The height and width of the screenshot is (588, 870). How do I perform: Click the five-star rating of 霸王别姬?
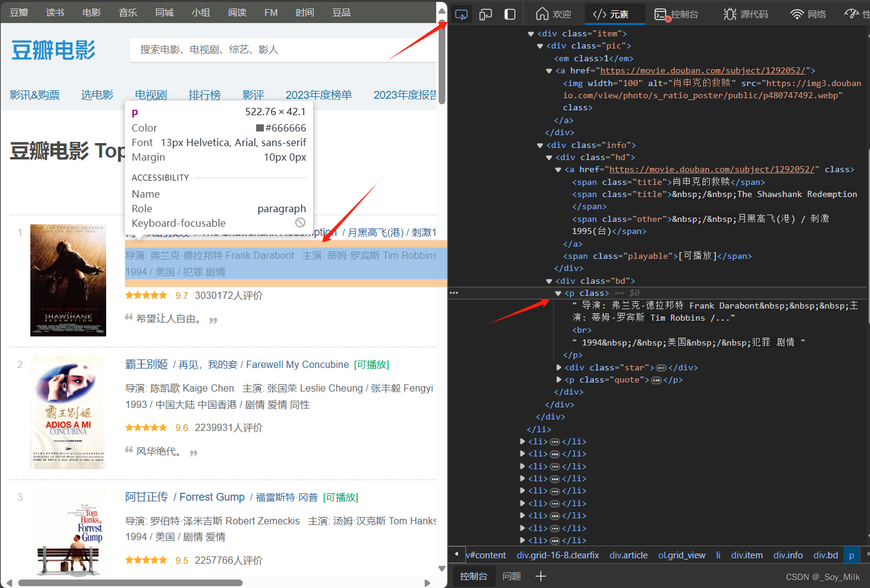(146, 427)
